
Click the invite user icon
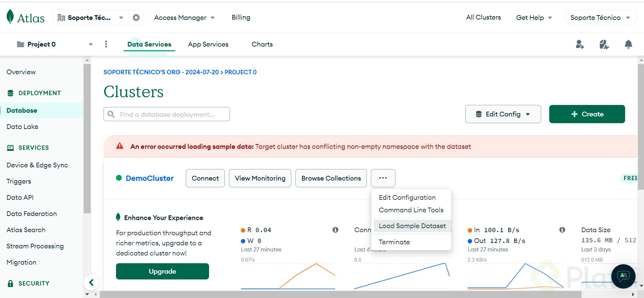(580, 44)
